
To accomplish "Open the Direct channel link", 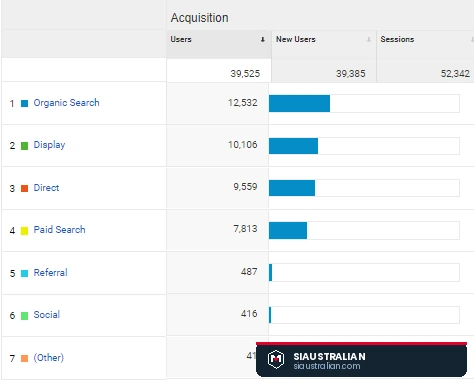I will [46, 188].
